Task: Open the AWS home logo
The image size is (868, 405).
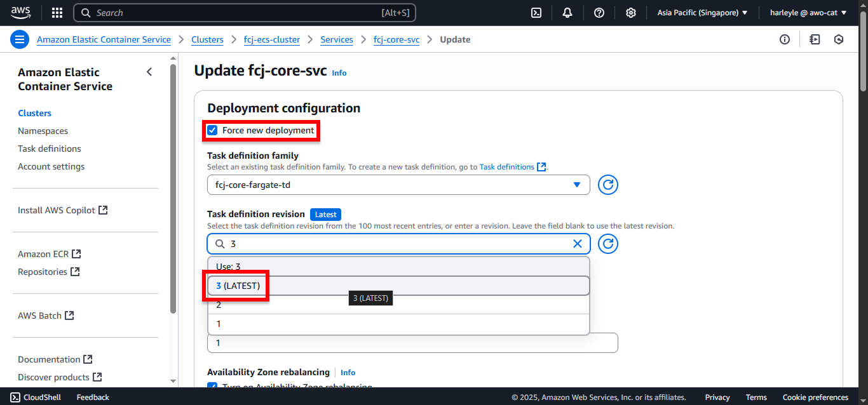Action: [x=20, y=13]
